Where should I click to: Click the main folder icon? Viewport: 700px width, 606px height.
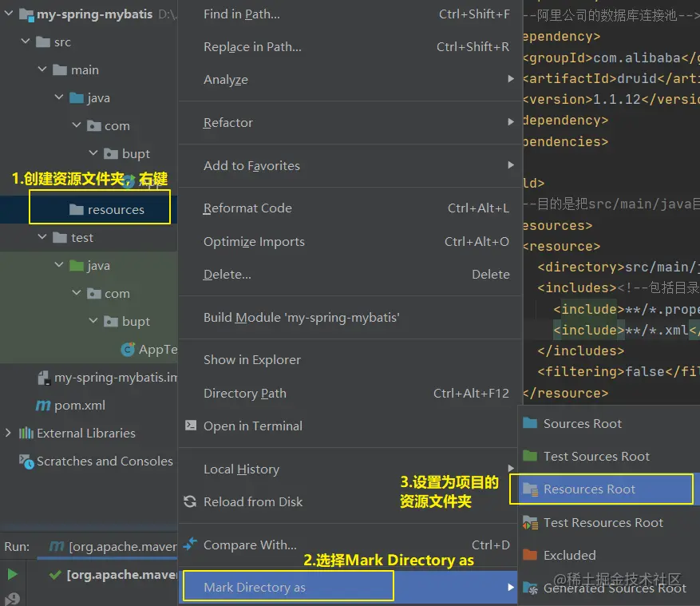(60, 70)
